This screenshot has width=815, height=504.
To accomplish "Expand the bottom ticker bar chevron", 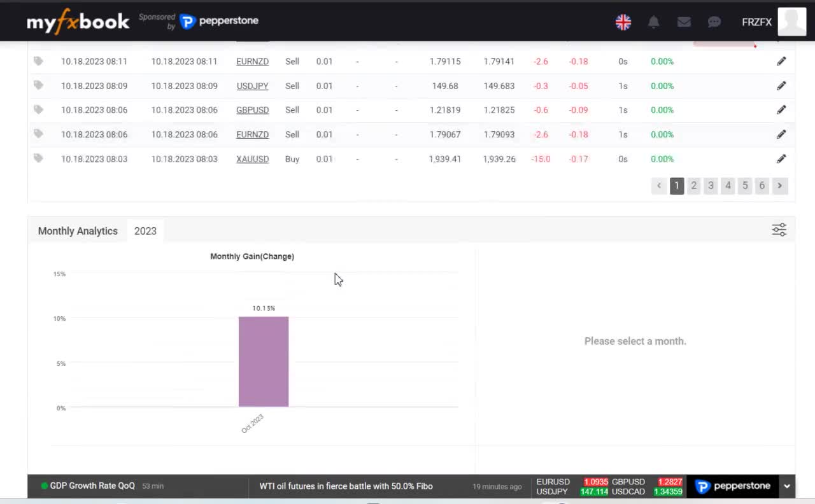I will 787,486.
